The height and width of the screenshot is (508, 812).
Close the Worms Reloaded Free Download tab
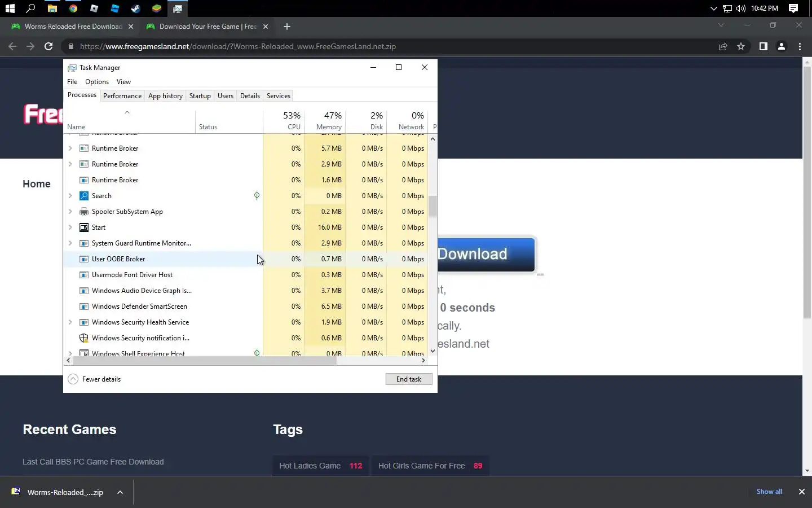tap(131, 27)
